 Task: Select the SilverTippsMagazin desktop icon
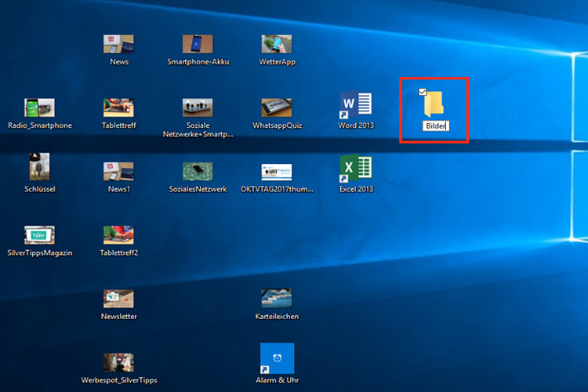(39, 235)
